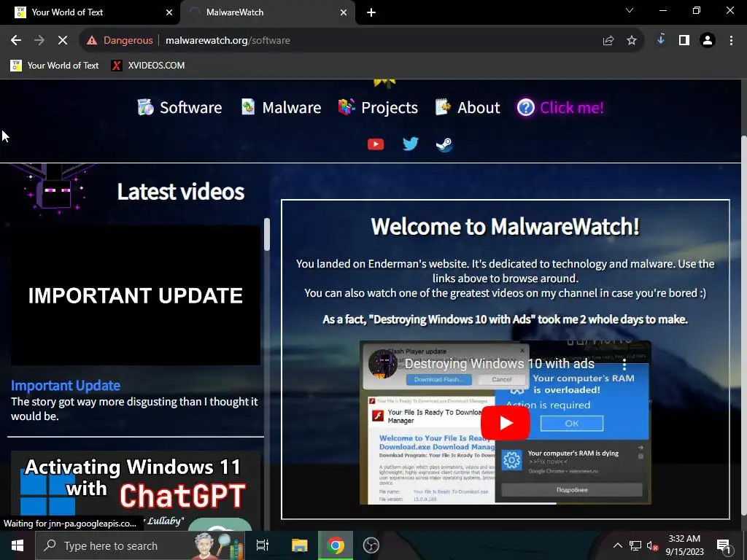Click the Malware bug file icon
Image resolution: width=747 pixels, height=560 pixels.
pos(248,106)
